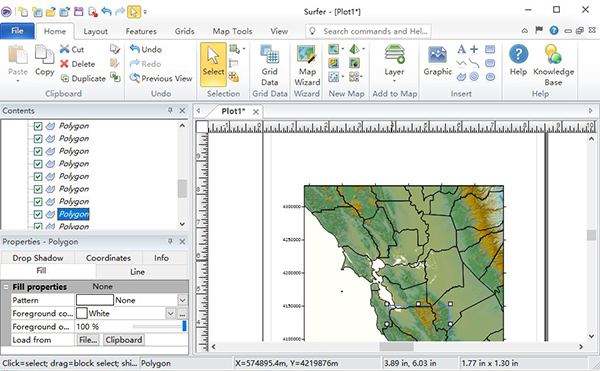Click the Color relief map icon
Screen dimensions: 600x371
355,63
